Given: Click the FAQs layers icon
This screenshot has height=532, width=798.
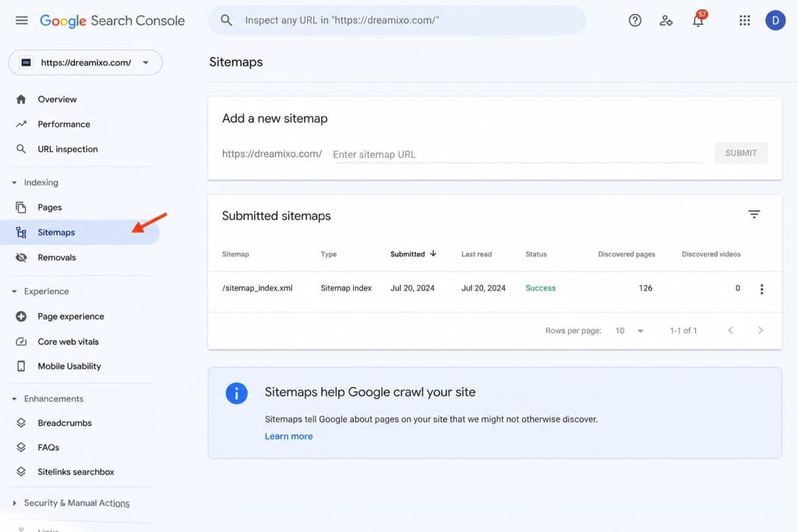Looking at the screenshot, I should tap(21, 448).
